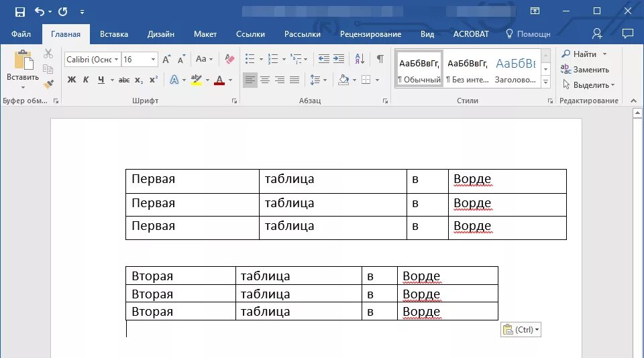Switch to the Вид tab
This screenshot has width=644, height=358.
427,34
